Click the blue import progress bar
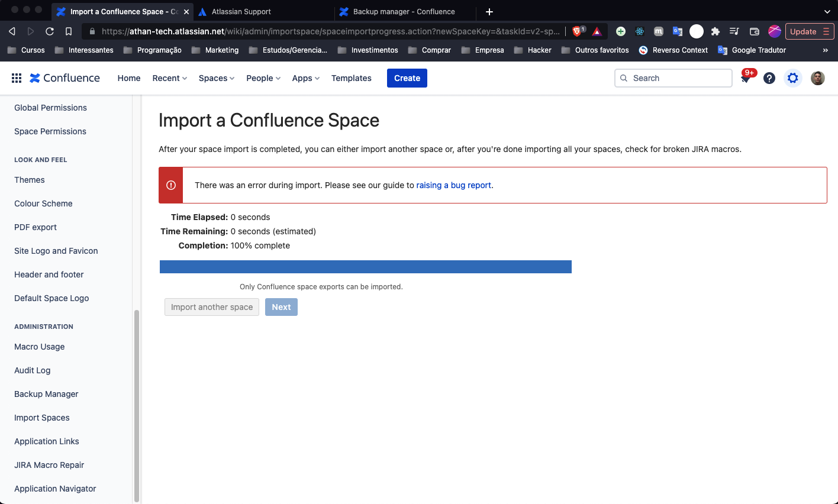Screen dimensions: 838x504 [366, 267]
